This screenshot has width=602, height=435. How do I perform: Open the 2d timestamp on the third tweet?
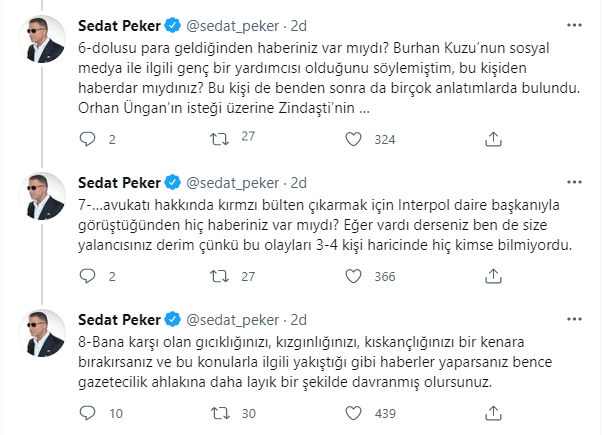pos(298,320)
